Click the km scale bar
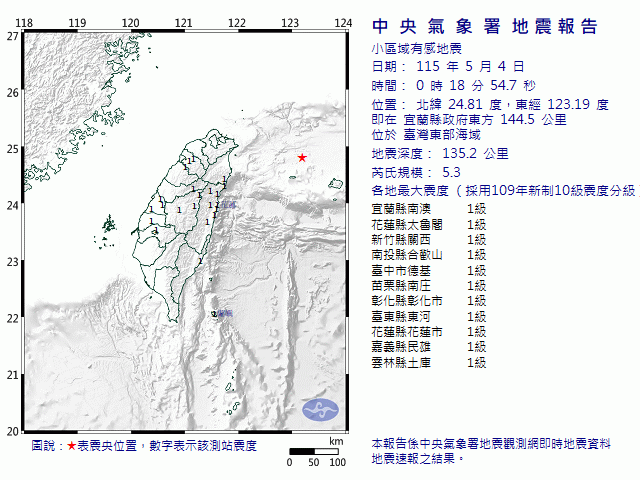640x480 pixels. [314, 451]
